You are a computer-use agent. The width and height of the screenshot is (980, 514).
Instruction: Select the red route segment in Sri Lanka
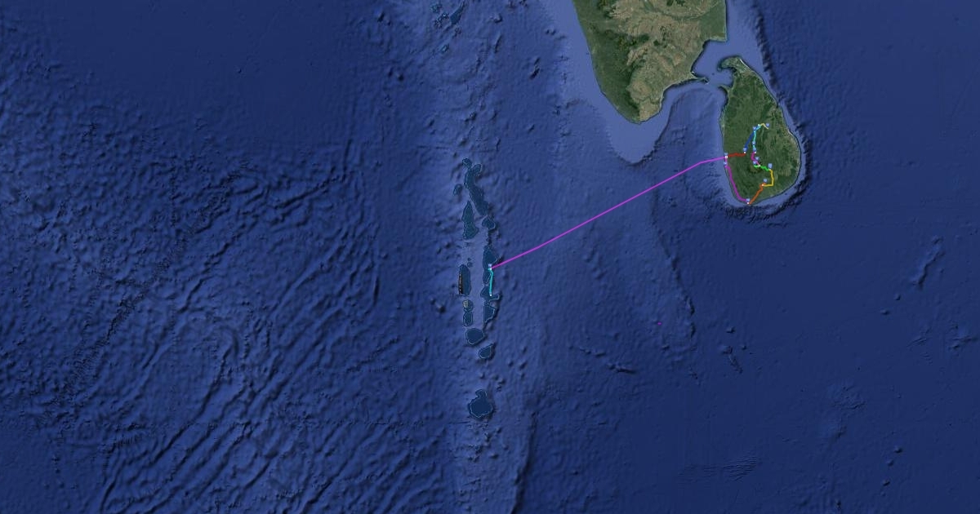point(736,154)
